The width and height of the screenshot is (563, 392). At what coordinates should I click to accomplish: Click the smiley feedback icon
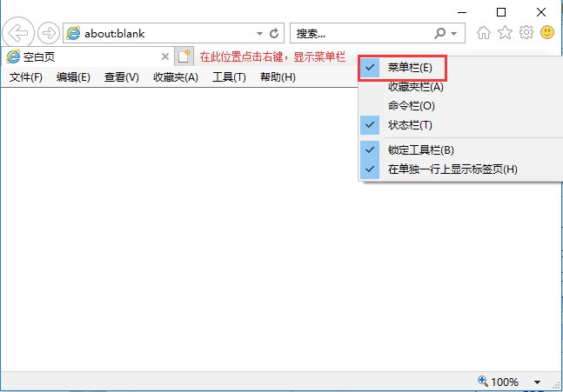547,33
